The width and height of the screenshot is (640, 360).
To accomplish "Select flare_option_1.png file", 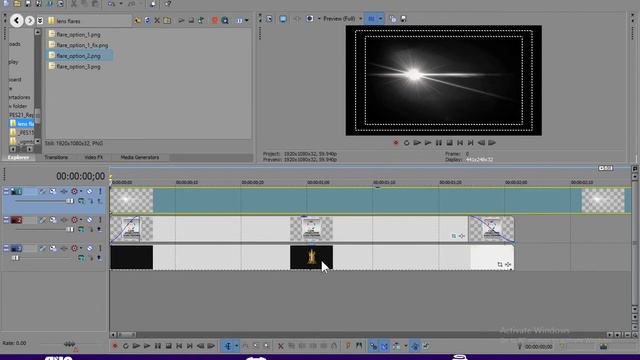I will [75, 34].
